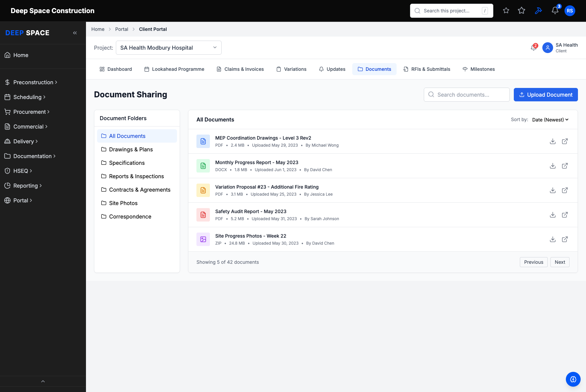Switch to RFIs & Submittals tab
The width and height of the screenshot is (586, 392).
tap(426, 69)
